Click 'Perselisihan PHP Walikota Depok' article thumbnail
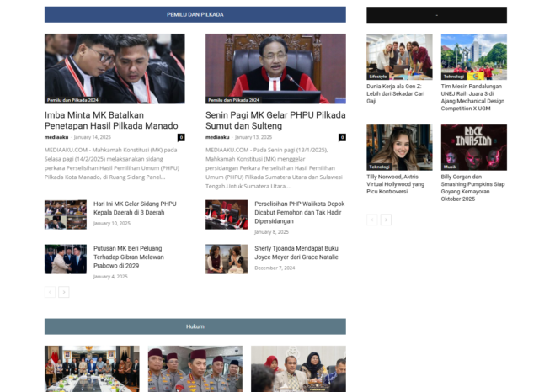The width and height of the screenshot is (539, 392). [227, 215]
